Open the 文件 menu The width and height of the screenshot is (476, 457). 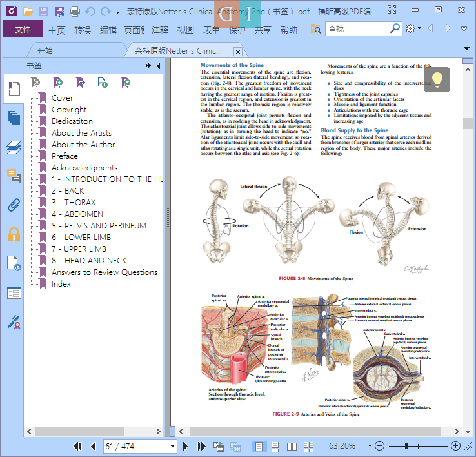point(23,29)
